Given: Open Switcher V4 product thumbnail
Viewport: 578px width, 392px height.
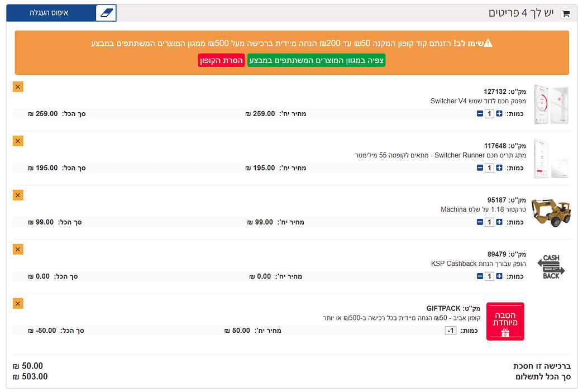Looking at the screenshot, I should (551, 104).
